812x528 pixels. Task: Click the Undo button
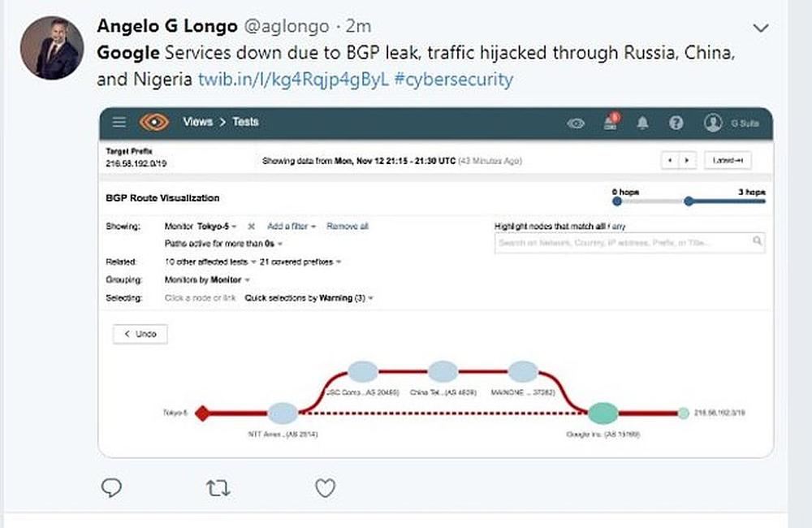pos(140,334)
